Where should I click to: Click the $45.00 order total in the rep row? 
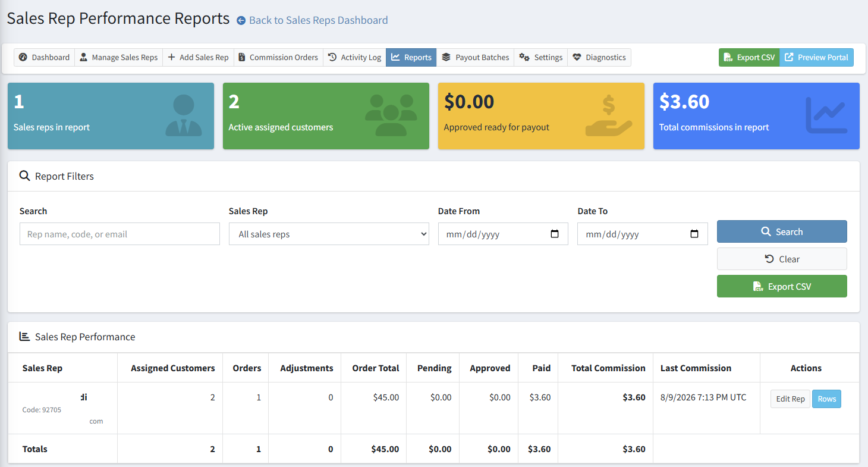coord(386,397)
